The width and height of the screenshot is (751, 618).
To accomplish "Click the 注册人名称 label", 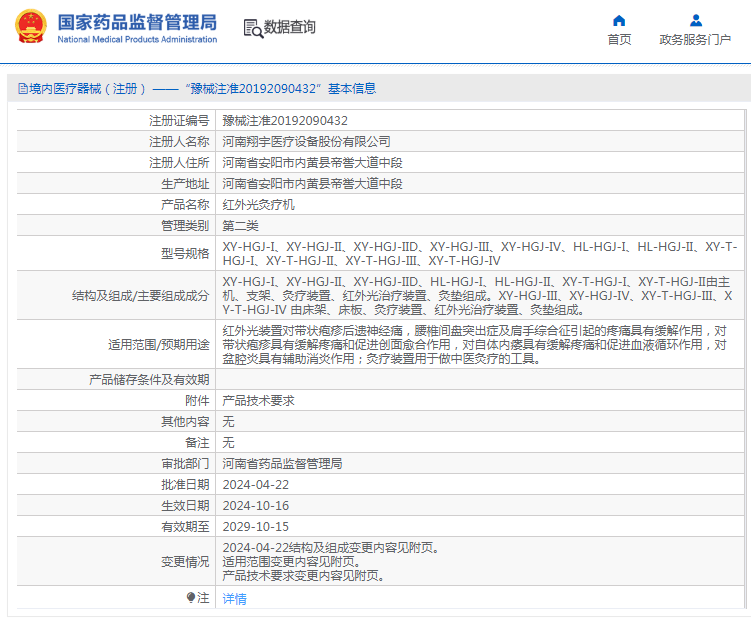I will pyautogui.click(x=179, y=142).
